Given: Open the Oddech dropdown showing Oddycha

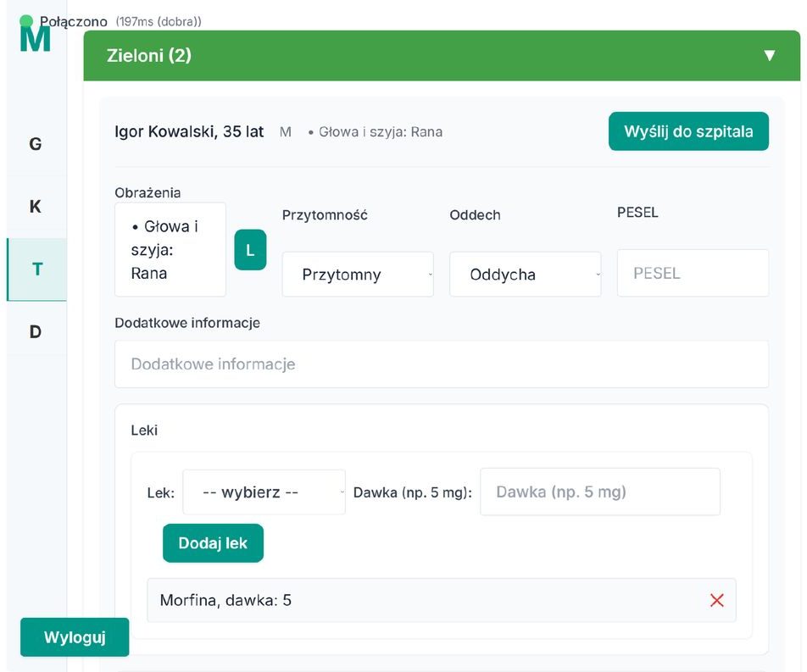Looking at the screenshot, I should click(x=525, y=275).
